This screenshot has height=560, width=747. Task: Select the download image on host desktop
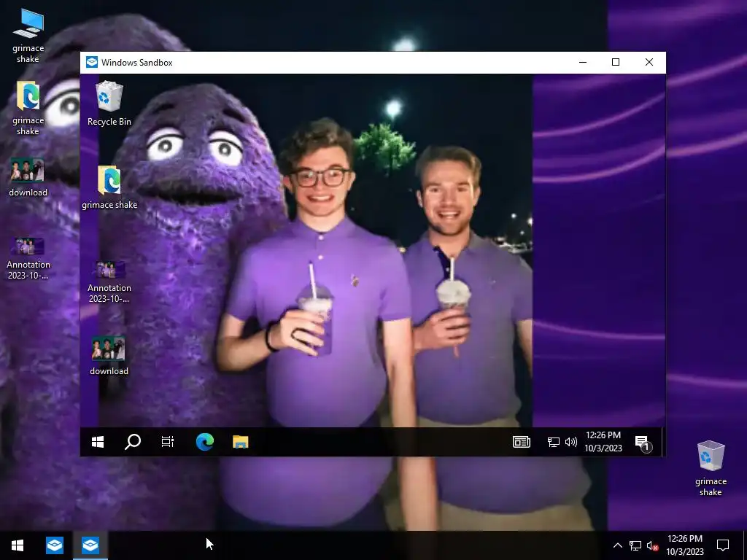coord(28,177)
